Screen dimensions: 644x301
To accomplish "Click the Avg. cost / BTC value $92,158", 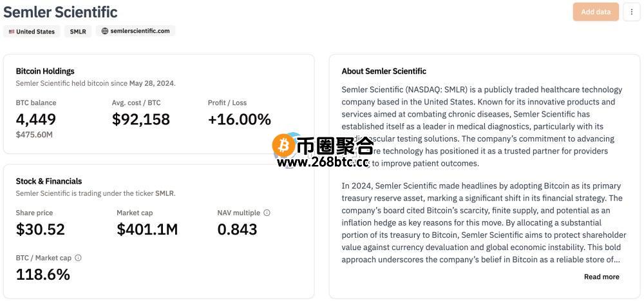I will [141, 119].
